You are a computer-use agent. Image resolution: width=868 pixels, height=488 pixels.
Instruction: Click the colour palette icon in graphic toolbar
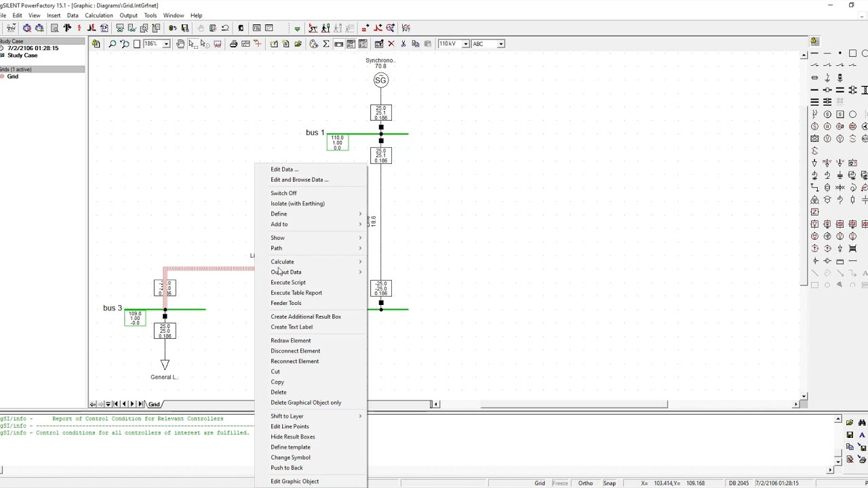313,43
